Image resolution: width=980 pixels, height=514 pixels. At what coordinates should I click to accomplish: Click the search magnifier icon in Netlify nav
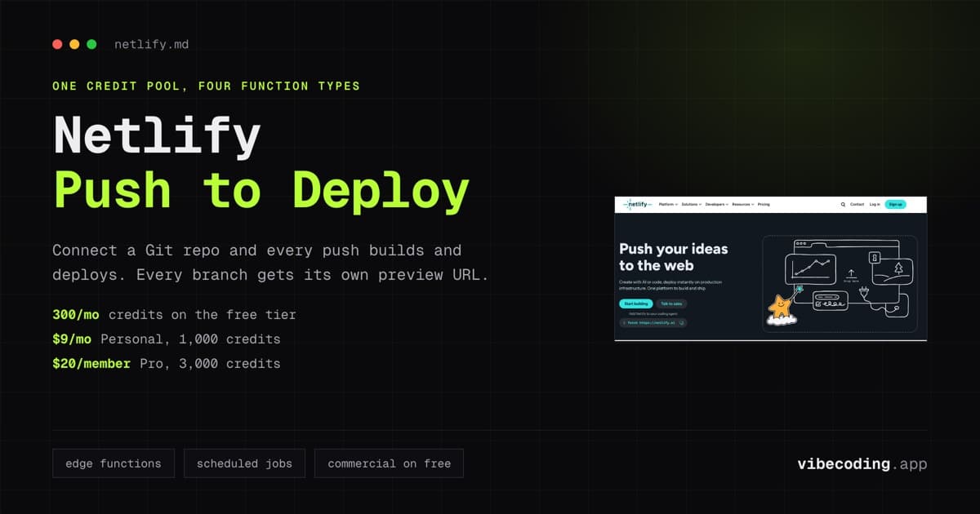coord(843,205)
